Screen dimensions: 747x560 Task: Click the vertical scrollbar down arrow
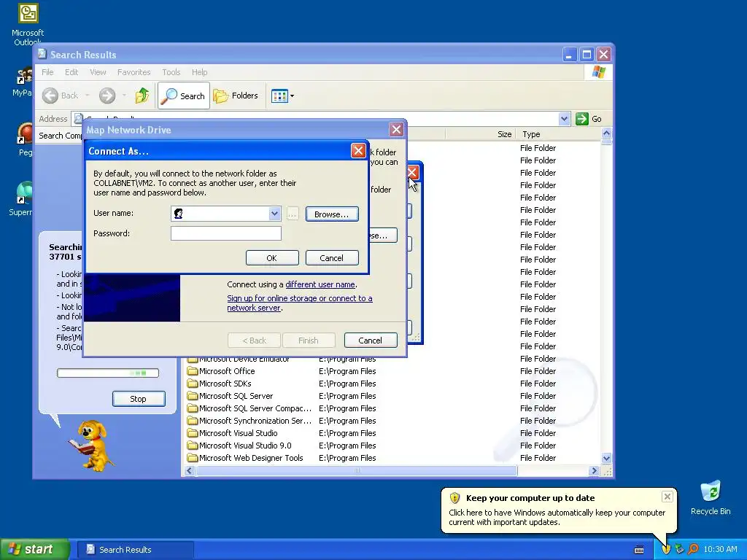click(606, 459)
